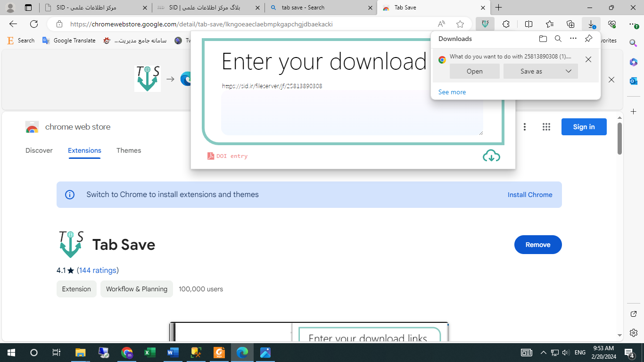The width and height of the screenshot is (644, 362).
Task: Click the DOI entry PDF icon
Action: [x=211, y=156]
